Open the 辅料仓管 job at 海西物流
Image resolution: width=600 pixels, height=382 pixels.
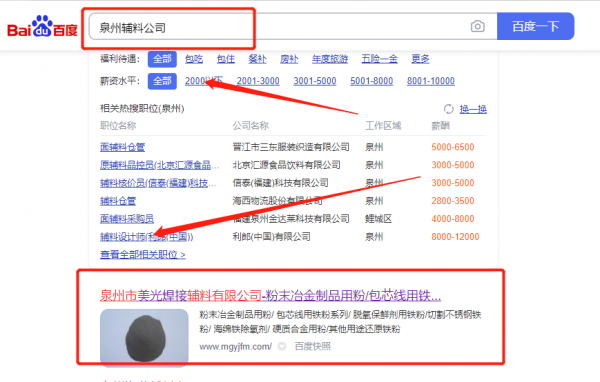coord(118,201)
